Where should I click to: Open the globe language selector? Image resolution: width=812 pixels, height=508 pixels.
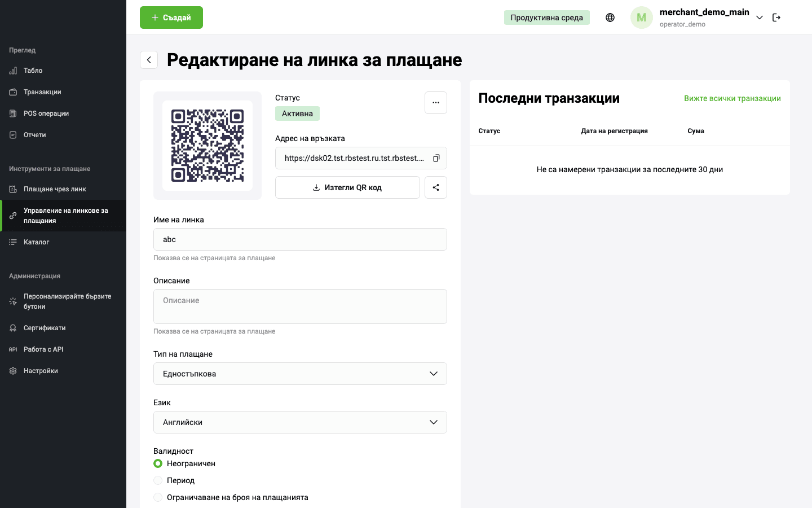[x=610, y=17]
